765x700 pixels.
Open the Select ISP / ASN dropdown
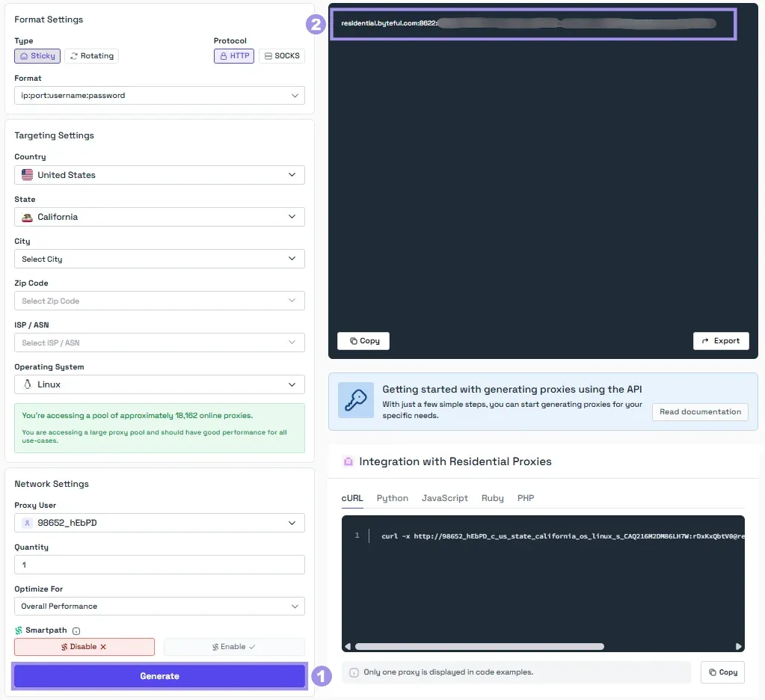coord(159,343)
